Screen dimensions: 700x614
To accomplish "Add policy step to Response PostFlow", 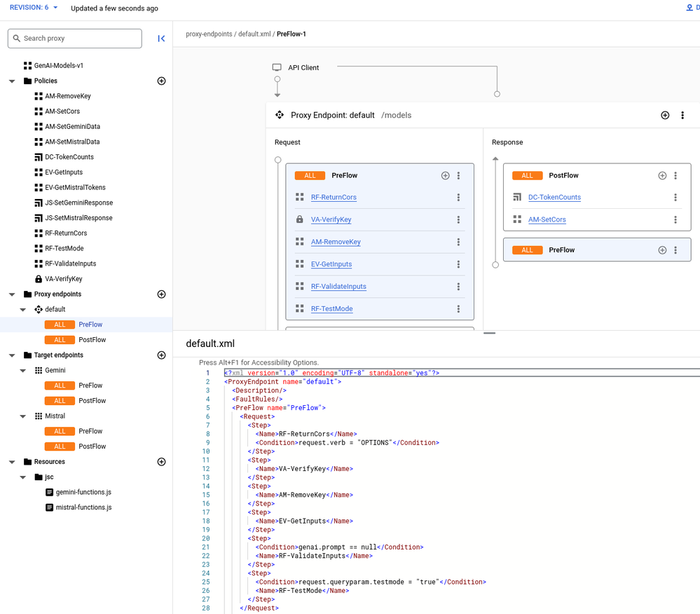I will tap(662, 175).
